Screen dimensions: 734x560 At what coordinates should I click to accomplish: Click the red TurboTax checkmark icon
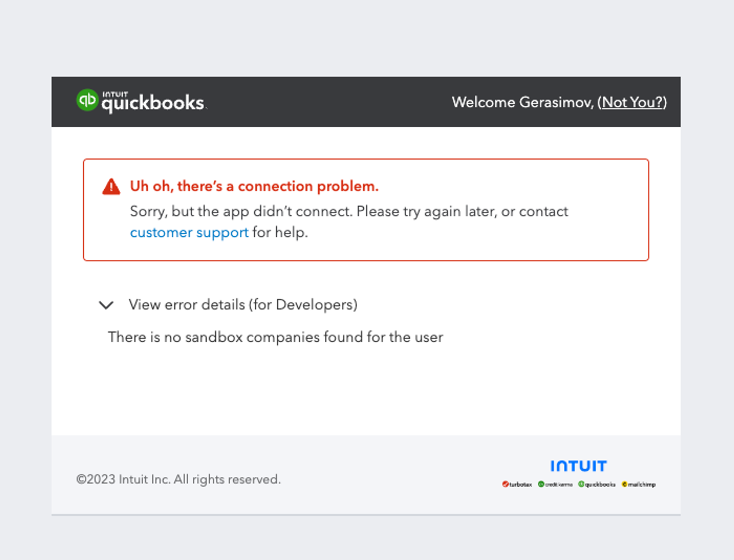point(505,484)
